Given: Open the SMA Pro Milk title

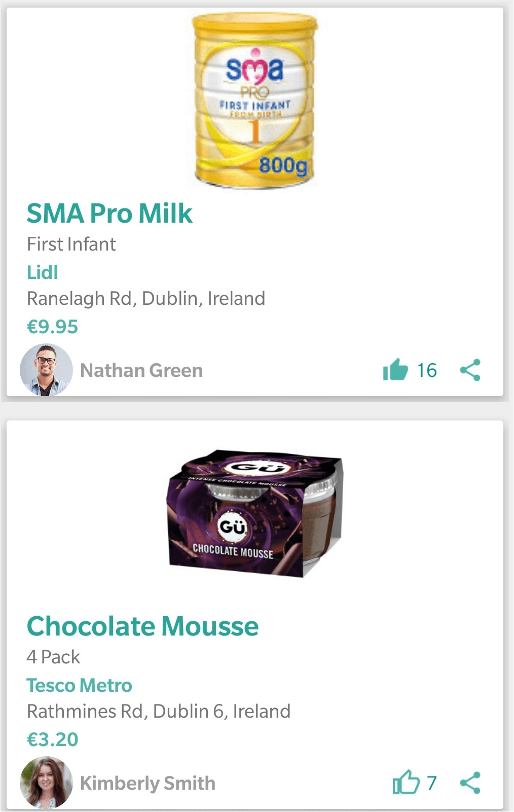Looking at the screenshot, I should click(109, 214).
